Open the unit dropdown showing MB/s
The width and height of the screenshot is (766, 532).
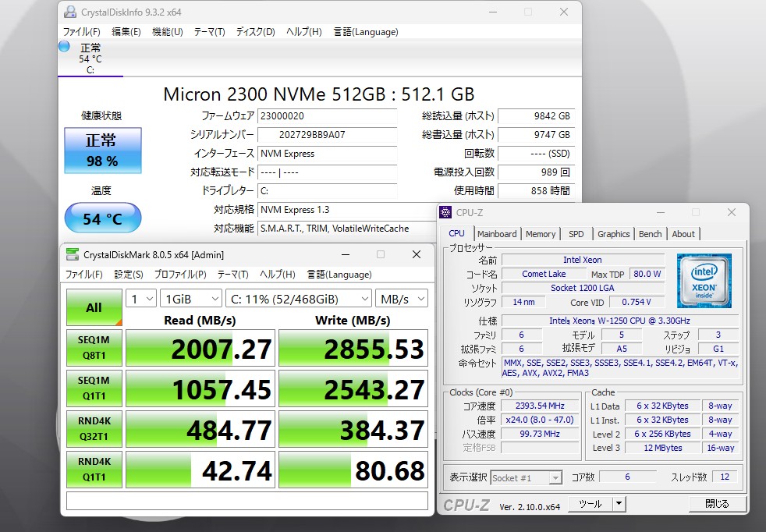click(402, 299)
